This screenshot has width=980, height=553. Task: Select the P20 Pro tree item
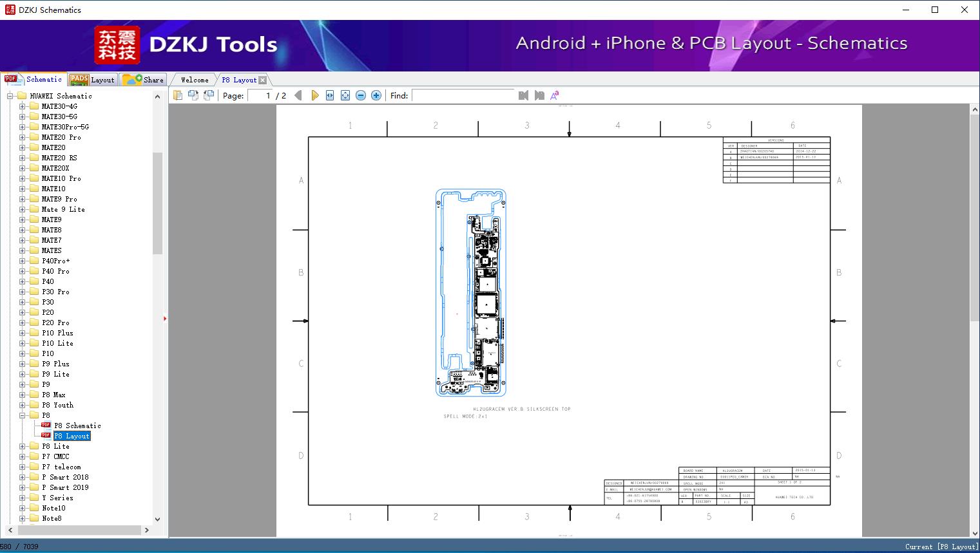coord(55,323)
